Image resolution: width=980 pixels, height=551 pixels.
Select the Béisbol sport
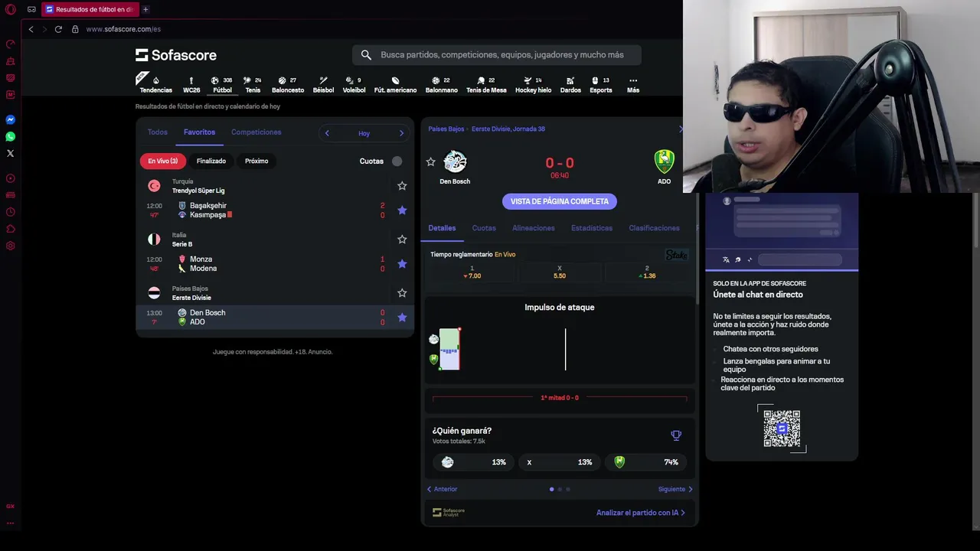(x=323, y=84)
